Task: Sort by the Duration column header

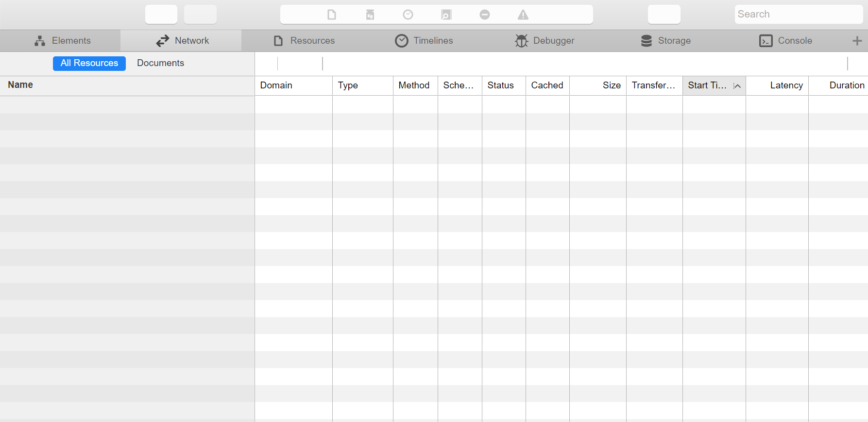Action: 838,85
